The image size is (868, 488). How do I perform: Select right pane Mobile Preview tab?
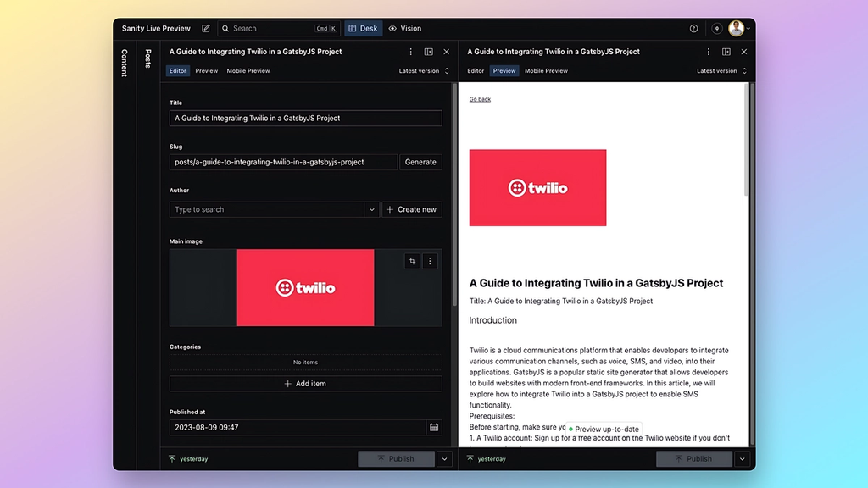(546, 71)
